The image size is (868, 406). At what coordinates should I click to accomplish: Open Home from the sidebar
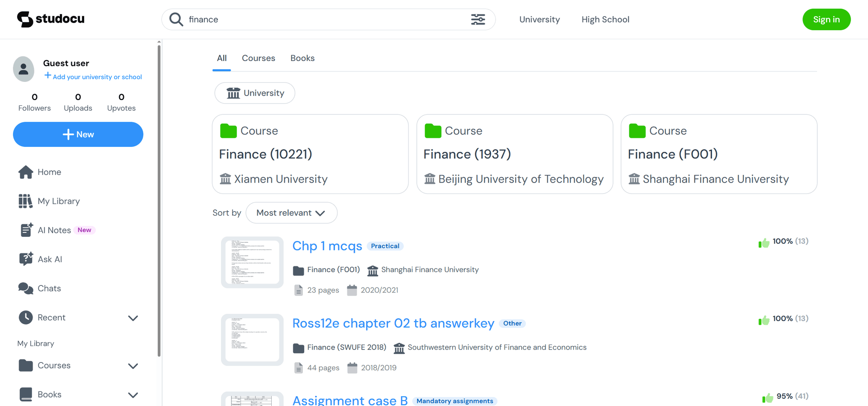click(49, 172)
